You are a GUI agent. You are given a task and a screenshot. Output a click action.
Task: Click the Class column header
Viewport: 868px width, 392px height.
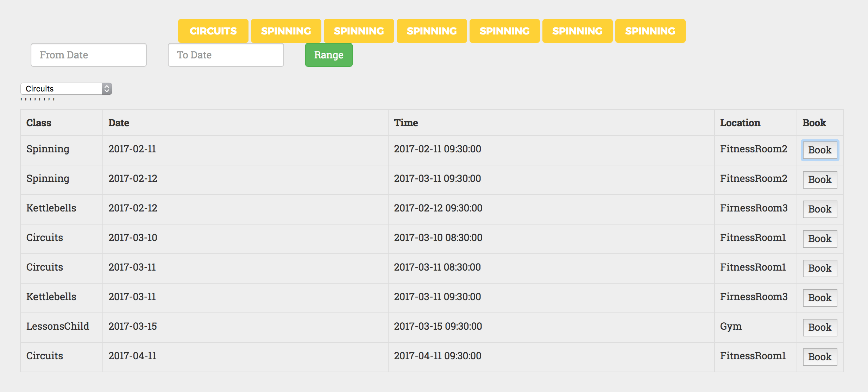click(39, 123)
